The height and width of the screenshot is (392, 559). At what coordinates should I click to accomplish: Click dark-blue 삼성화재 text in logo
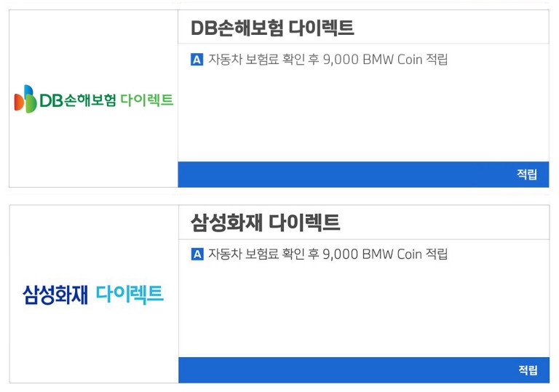[55, 295]
